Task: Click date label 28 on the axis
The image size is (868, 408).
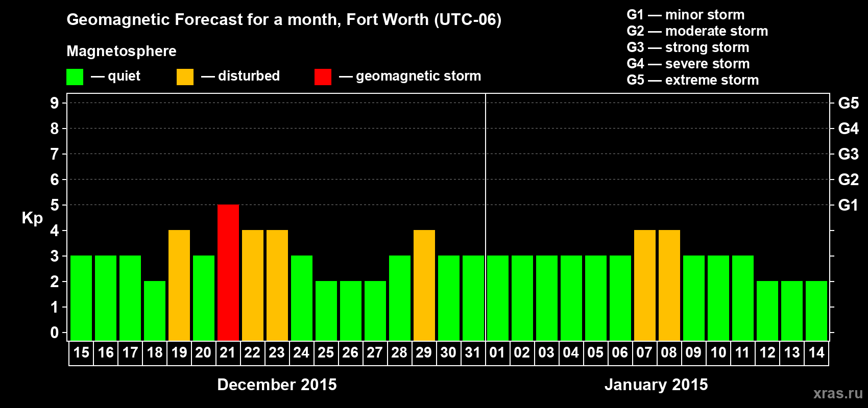Action: [x=399, y=353]
